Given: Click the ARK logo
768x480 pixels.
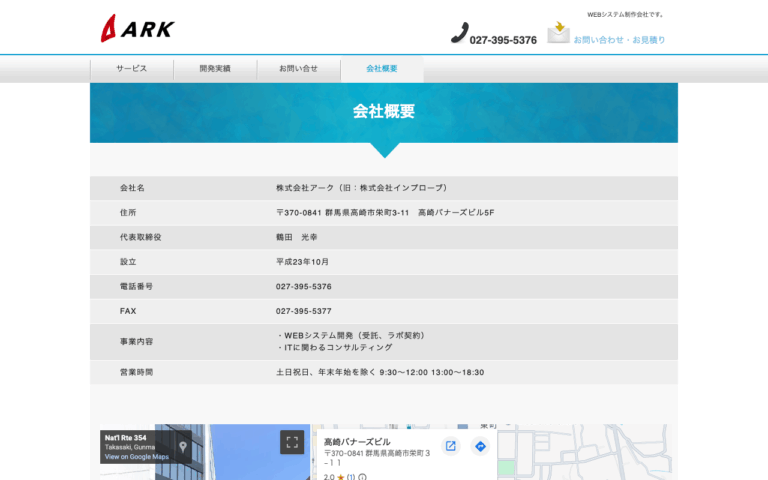Looking at the screenshot, I should (138, 28).
